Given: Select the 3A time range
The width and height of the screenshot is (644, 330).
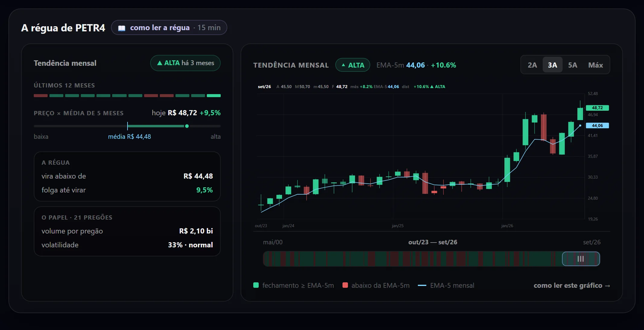Looking at the screenshot, I should pyautogui.click(x=552, y=65).
